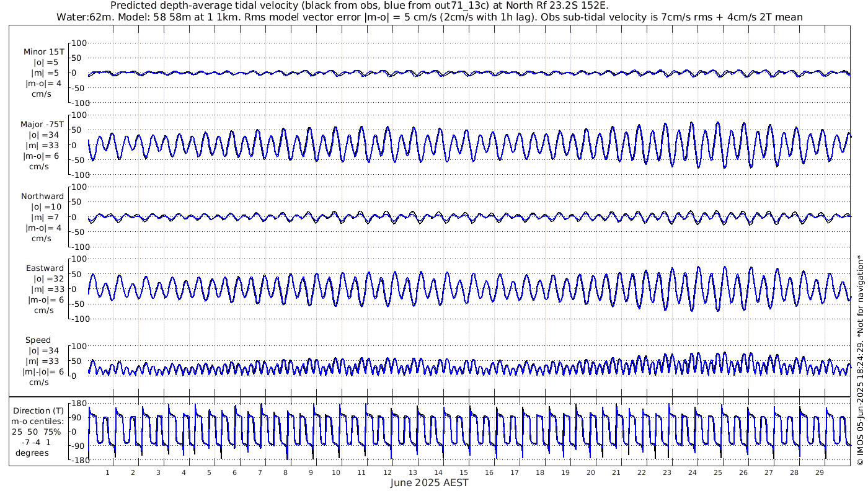This screenshot has width=868, height=496.
Task: Click the 'Speed' panel label
Action: click(38, 340)
